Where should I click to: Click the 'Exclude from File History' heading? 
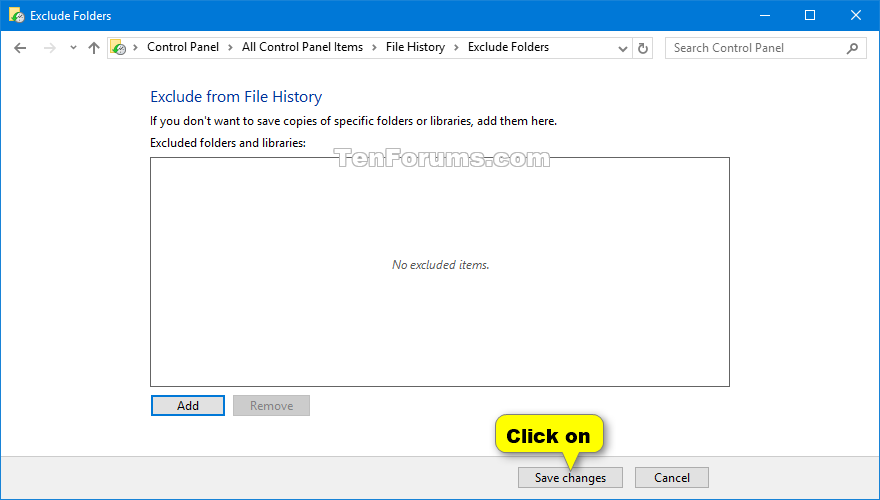point(236,97)
